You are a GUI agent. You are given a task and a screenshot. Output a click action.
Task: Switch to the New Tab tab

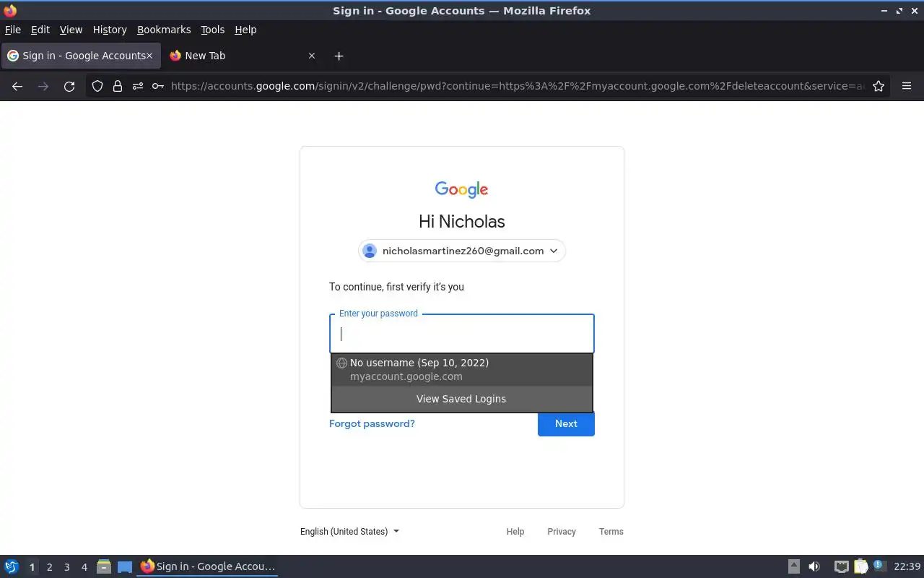tap(242, 56)
